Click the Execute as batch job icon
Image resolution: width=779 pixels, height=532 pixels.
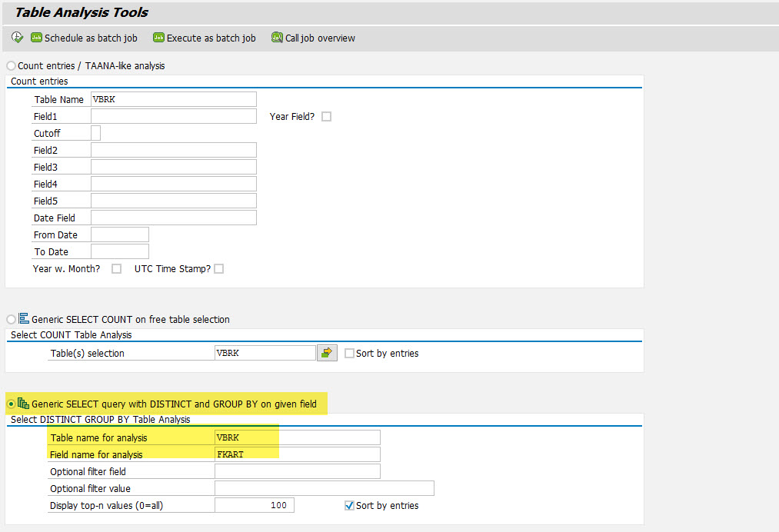pyautogui.click(x=158, y=37)
